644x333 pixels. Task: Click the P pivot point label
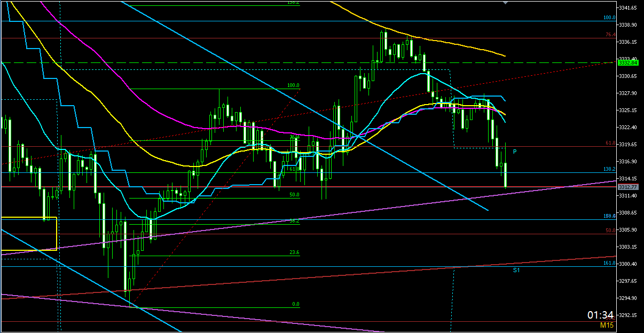pyautogui.click(x=515, y=152)
